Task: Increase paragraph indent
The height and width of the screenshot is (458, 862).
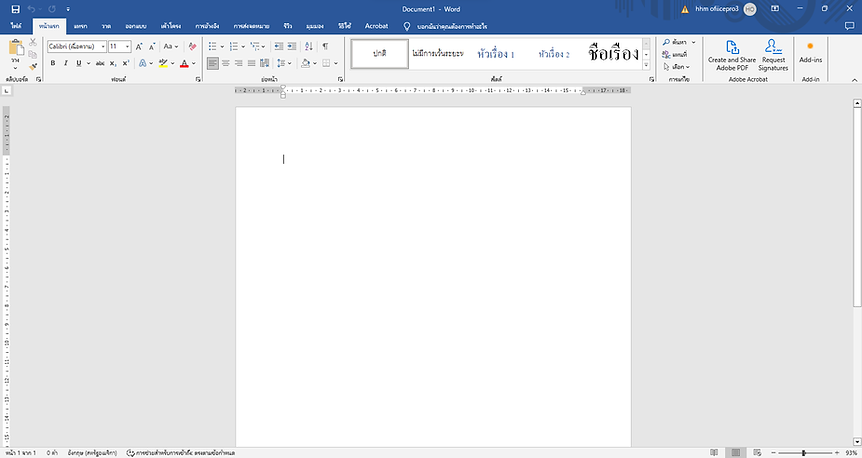Action: pyautogui.click(x=292, y=46)
